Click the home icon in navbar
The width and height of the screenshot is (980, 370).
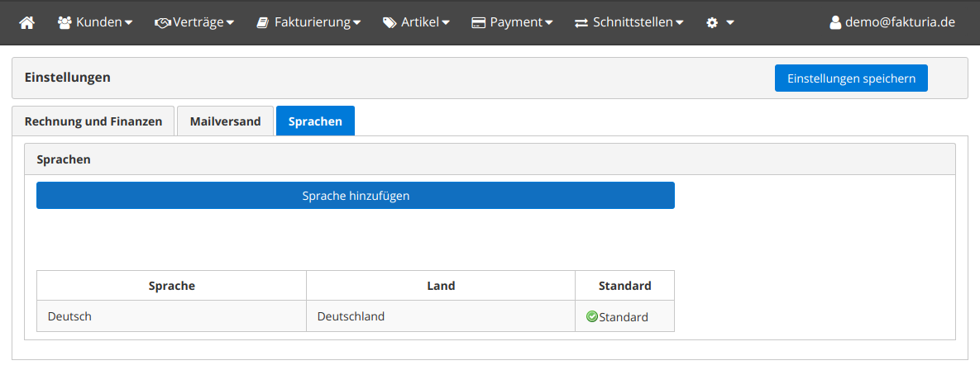pos(27,23)
